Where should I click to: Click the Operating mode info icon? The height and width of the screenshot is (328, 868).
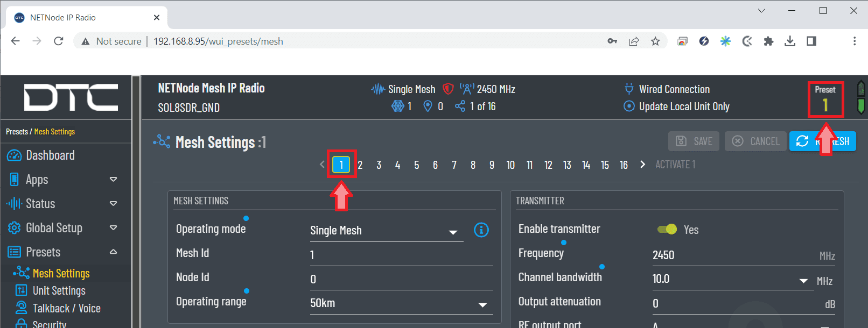point(481,230)
